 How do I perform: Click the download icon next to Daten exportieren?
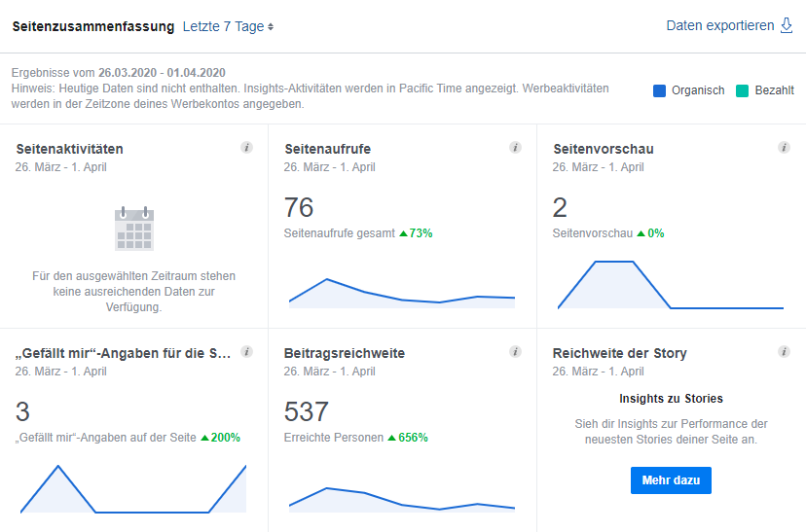point(787,25)
